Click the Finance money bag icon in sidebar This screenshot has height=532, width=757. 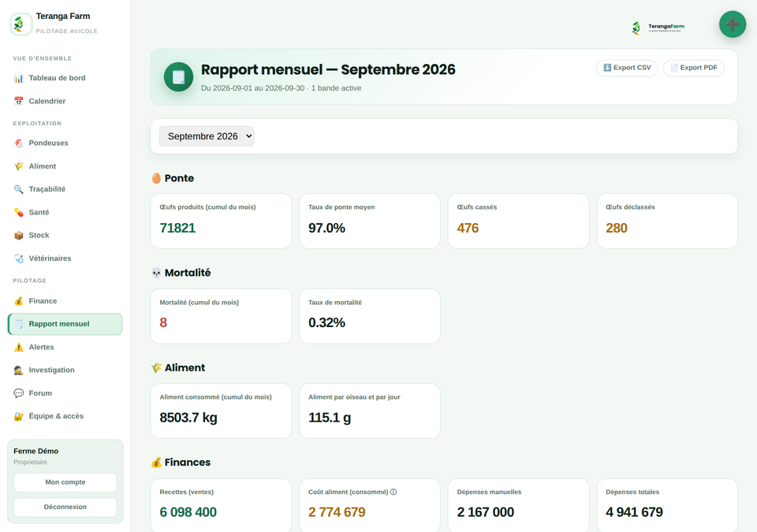pos(18,301)
